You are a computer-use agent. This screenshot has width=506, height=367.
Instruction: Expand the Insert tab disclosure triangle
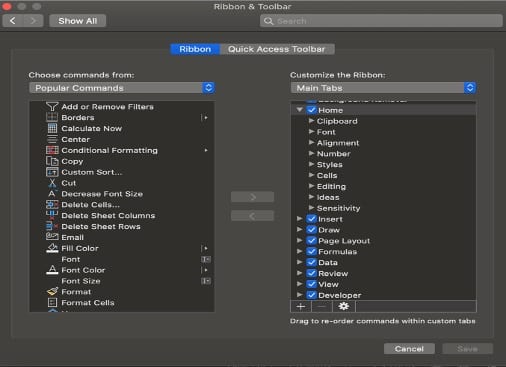pos(299,219)
